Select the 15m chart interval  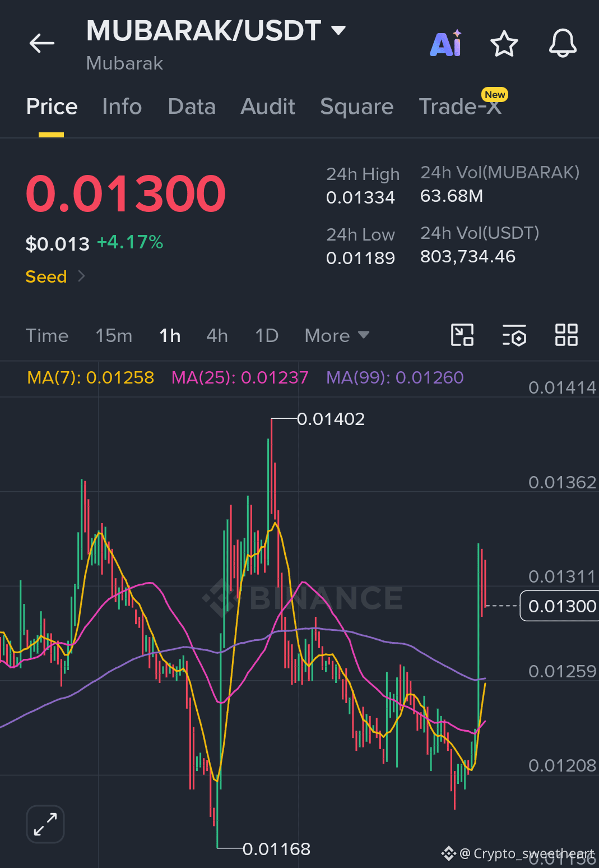114,336
